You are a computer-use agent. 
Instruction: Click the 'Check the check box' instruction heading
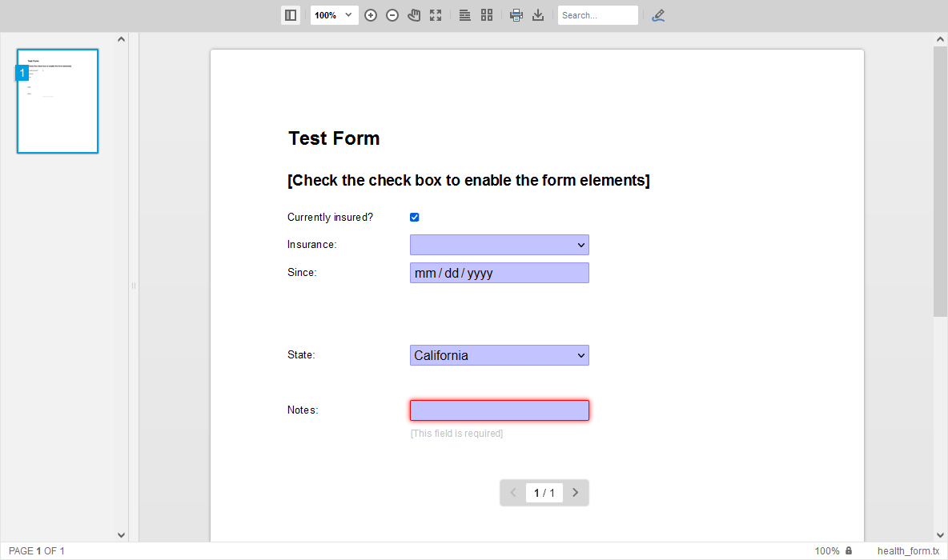point(468,181)
